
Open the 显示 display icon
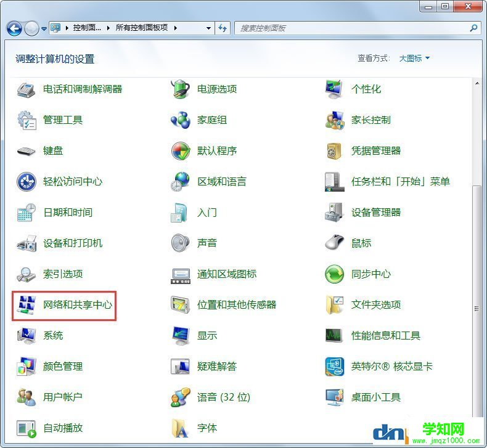point(181,336)
